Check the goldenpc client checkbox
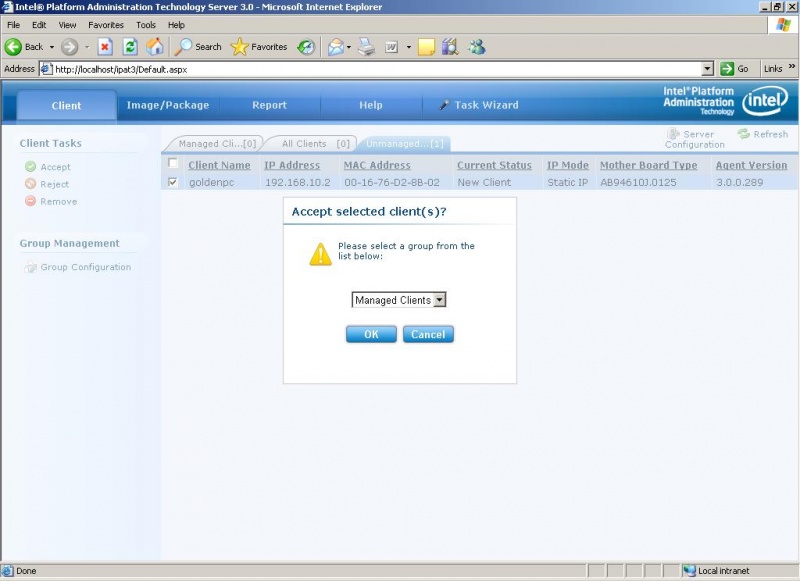Image resolution: width=800 pixels, height=581 pixels. pos(175,182)
